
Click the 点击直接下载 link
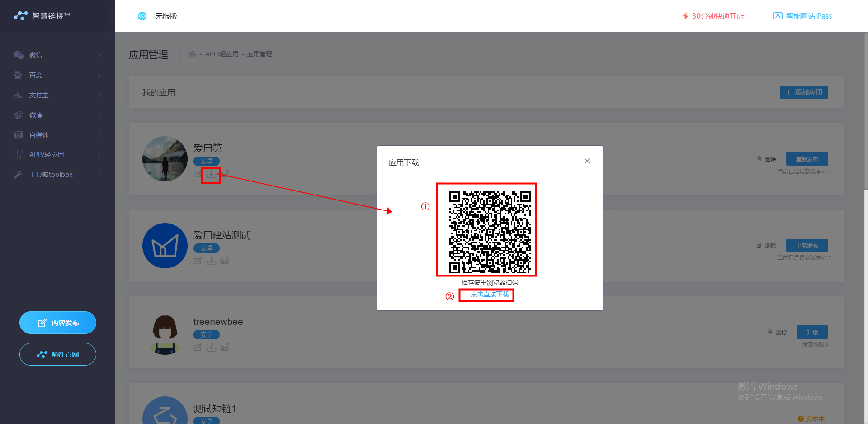coord(490,295)
